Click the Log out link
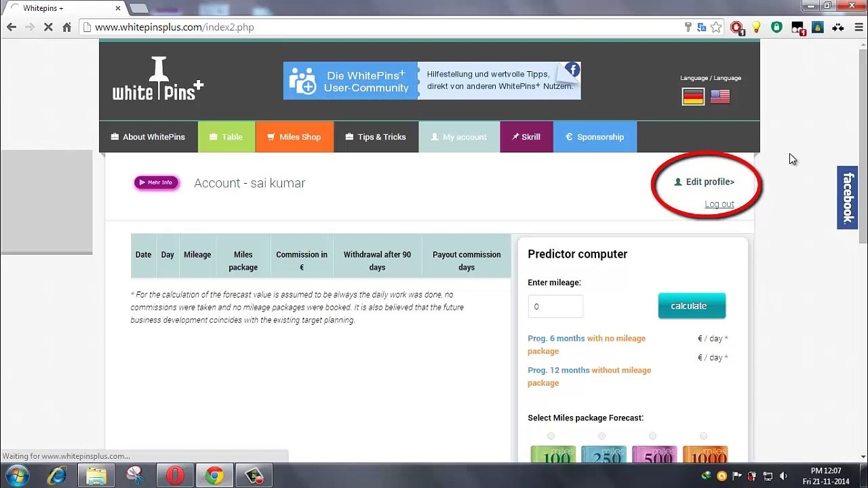 pos(719,204)
